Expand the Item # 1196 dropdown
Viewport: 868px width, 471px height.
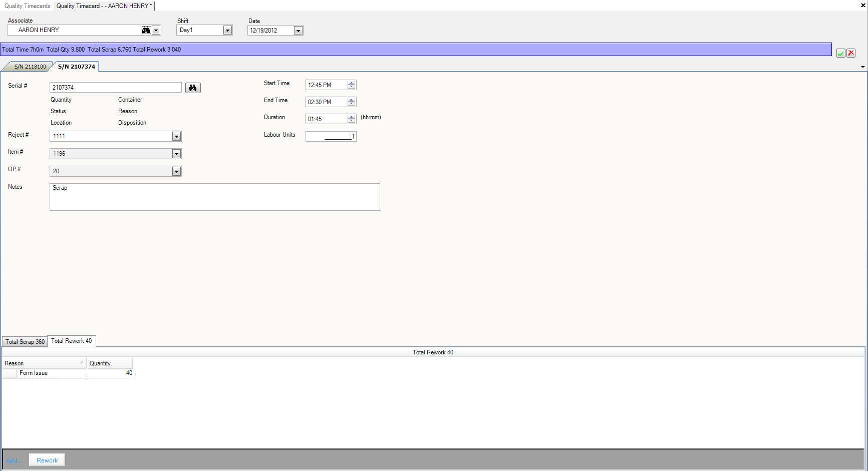coord(176,154)
